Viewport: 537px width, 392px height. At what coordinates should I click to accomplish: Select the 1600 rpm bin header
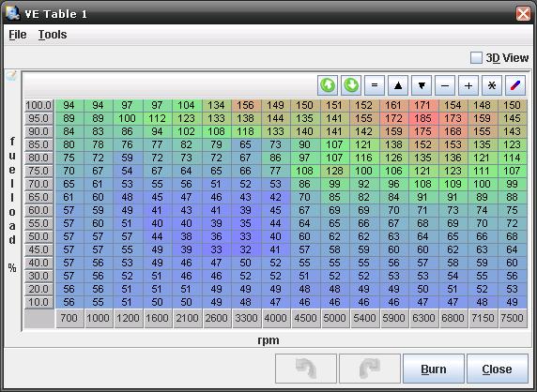157,318
